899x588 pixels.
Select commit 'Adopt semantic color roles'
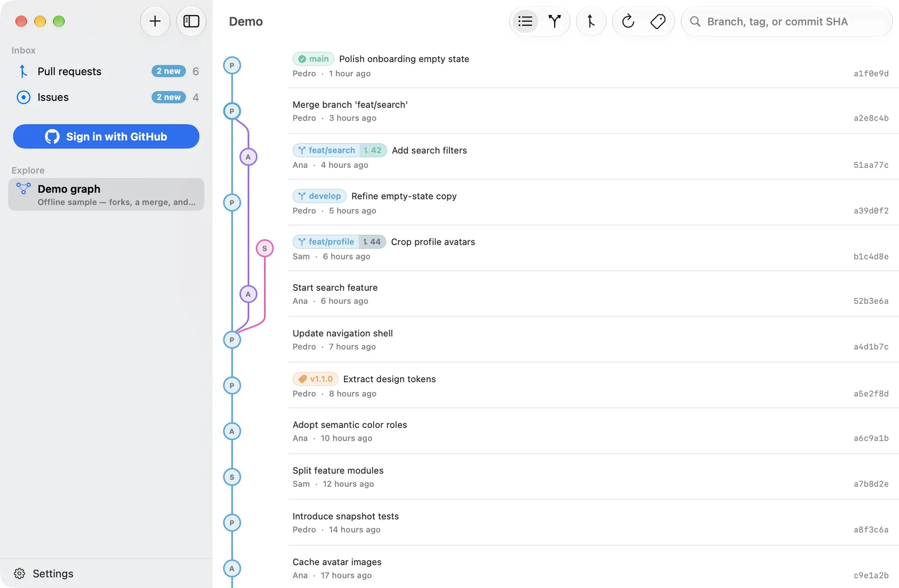click(593, 431)
